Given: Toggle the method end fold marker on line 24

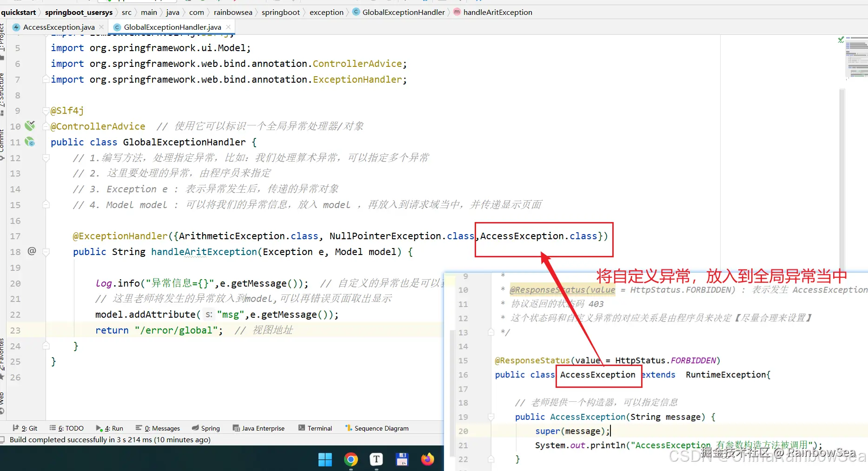Looking at the screenshot, I should coord(46,346).
